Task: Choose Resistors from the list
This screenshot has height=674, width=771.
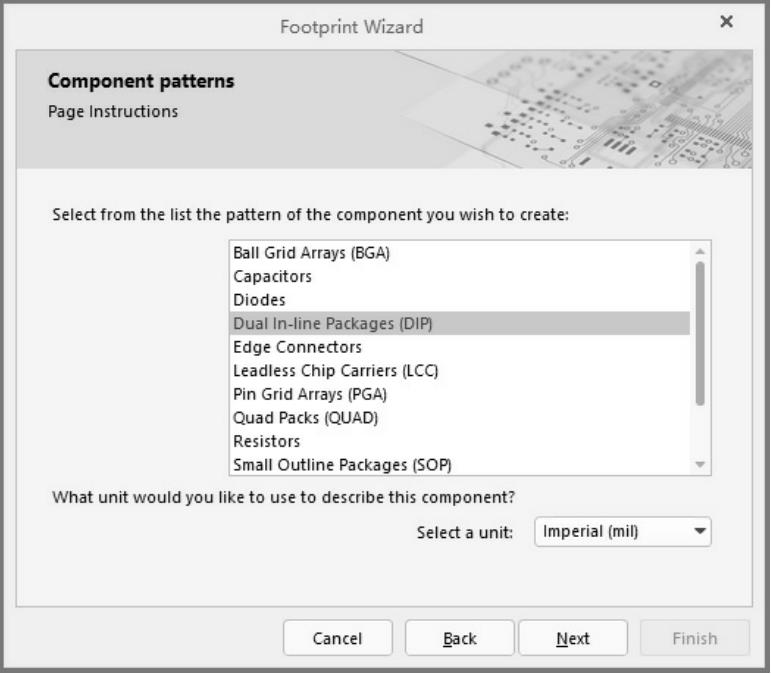Action: pyautogui.click(x=267, y=441)
